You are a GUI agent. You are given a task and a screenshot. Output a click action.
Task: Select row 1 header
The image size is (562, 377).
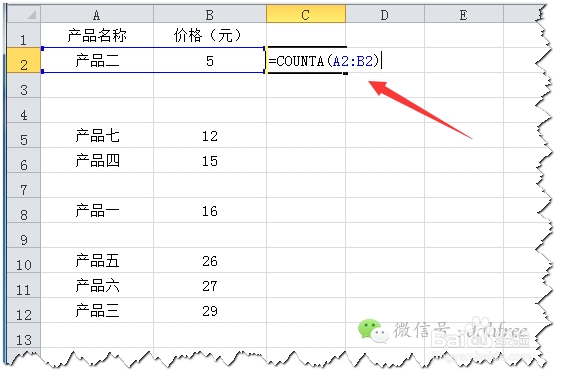pyautogui.click(x=24, y=35)
